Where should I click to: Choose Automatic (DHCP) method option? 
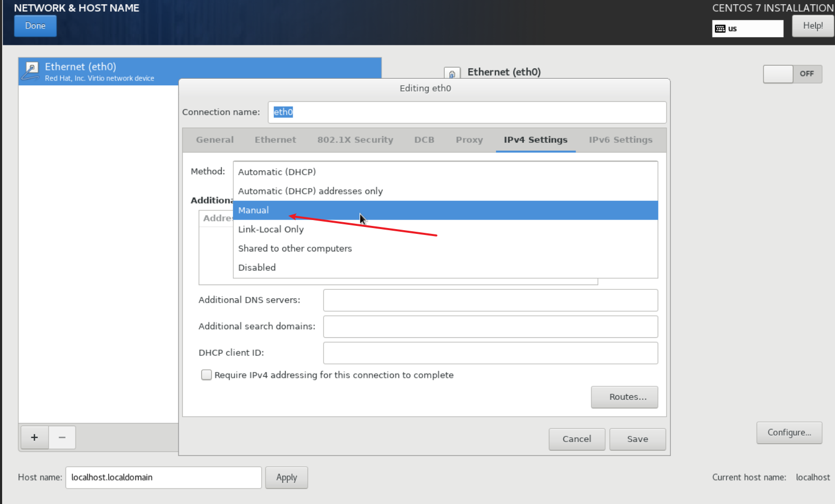[277, 172]
